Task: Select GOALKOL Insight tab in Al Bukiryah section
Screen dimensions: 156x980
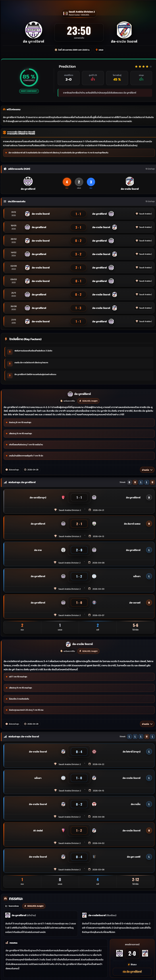Action: click(88, 401)
